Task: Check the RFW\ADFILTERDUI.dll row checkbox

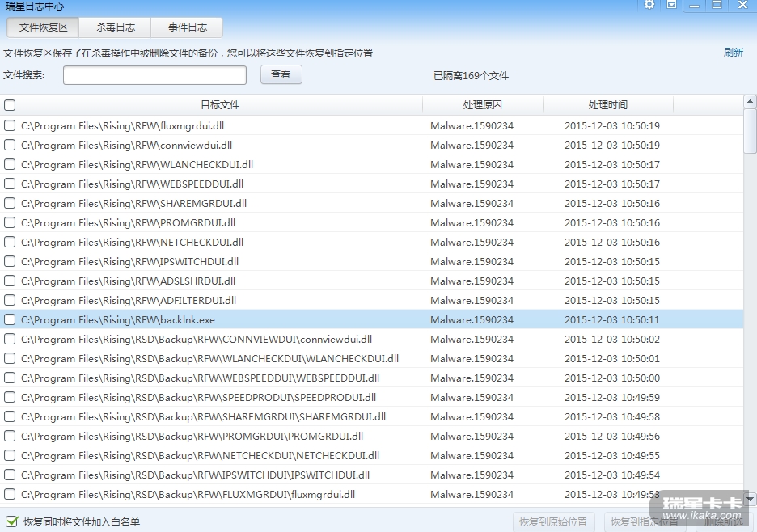Action: [10, 300]
